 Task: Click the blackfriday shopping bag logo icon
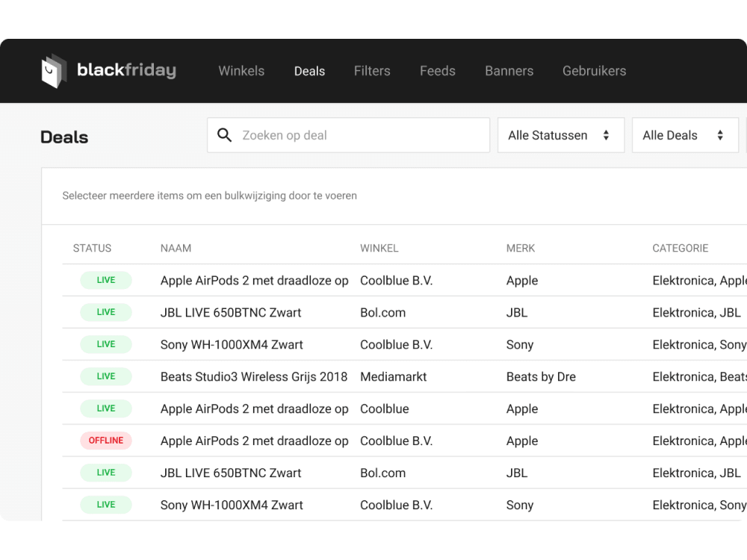54,70
